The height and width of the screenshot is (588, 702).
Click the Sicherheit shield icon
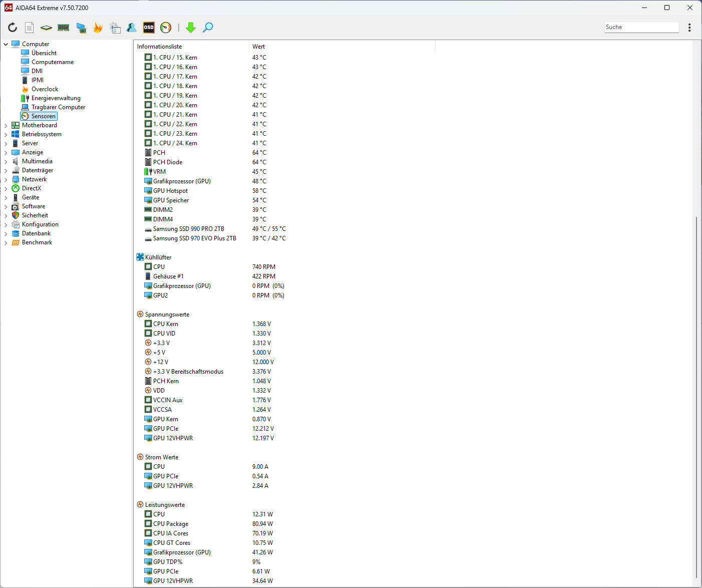point(16,215)
